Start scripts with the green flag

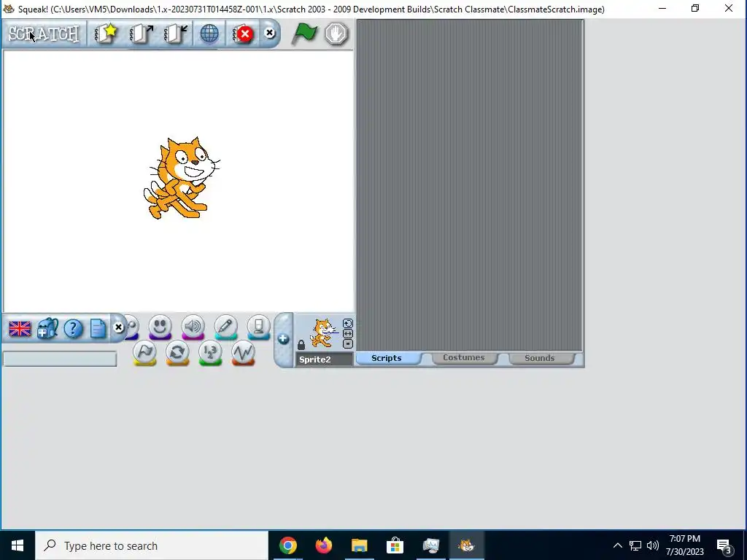coord(304,34)
